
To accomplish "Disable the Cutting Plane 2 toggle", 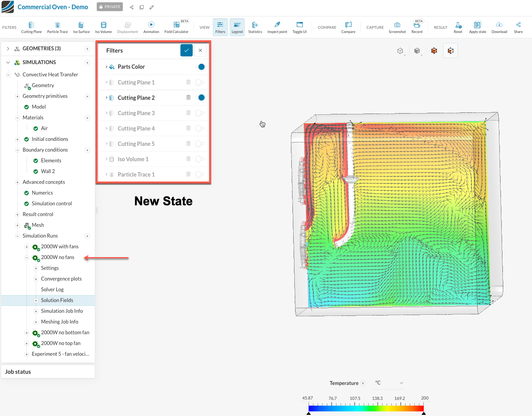I will pos(200,97).
